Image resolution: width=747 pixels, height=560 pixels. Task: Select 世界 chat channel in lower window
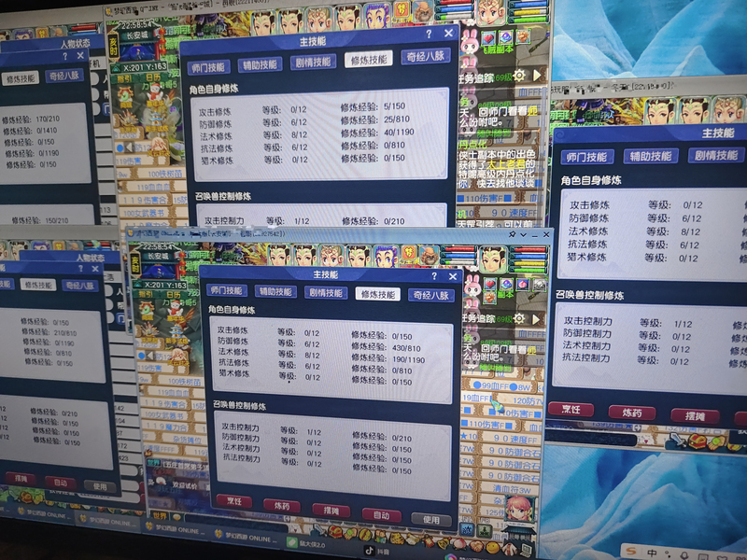click(x=160, y=515)
